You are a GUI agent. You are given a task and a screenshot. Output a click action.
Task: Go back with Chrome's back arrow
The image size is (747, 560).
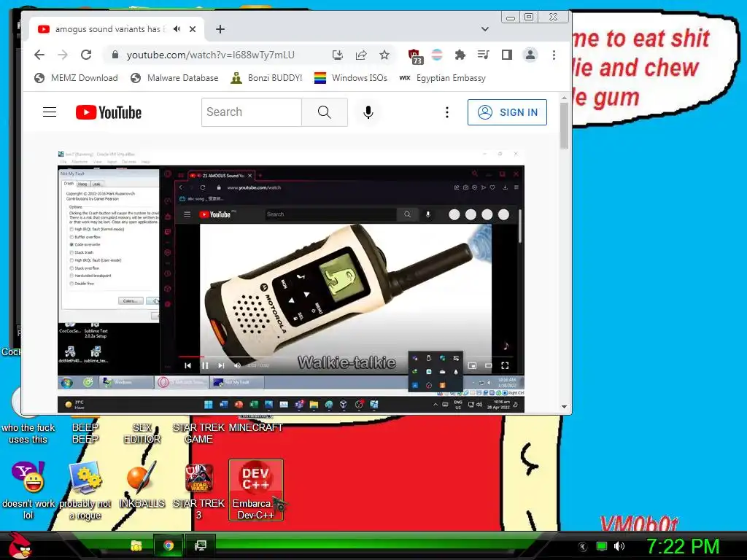(39, 55)
